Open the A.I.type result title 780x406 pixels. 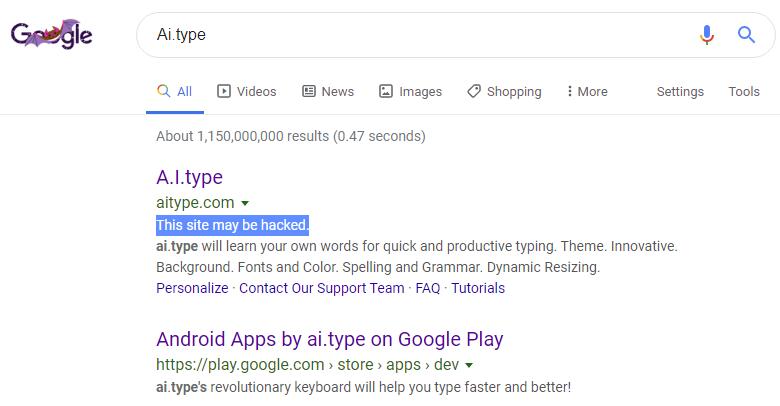190,178
